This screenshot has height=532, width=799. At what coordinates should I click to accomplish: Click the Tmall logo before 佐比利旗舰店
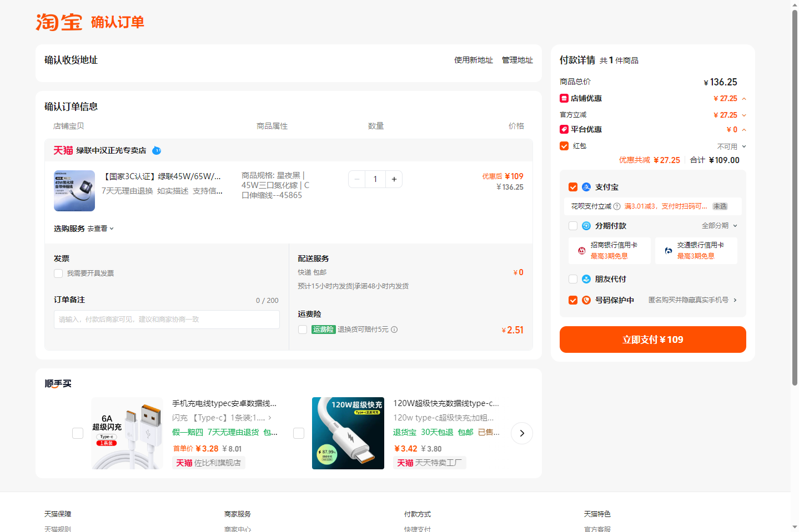184,463
